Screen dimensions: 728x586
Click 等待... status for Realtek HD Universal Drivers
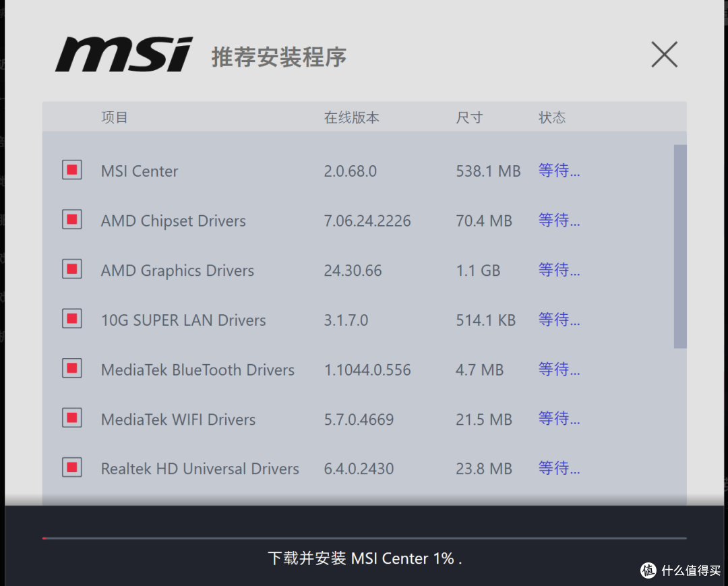click(x=559, y=468)
